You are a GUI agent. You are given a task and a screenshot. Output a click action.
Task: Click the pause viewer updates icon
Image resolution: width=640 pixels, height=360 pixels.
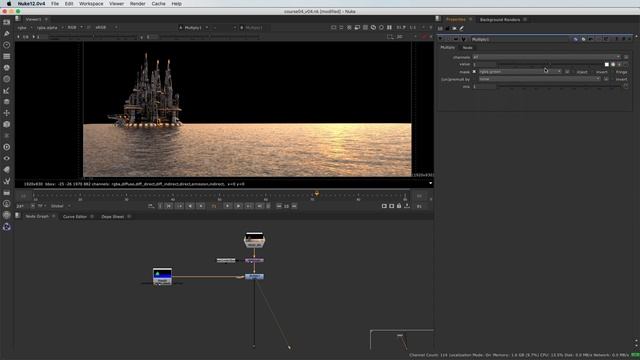click(x=389, y=28)
